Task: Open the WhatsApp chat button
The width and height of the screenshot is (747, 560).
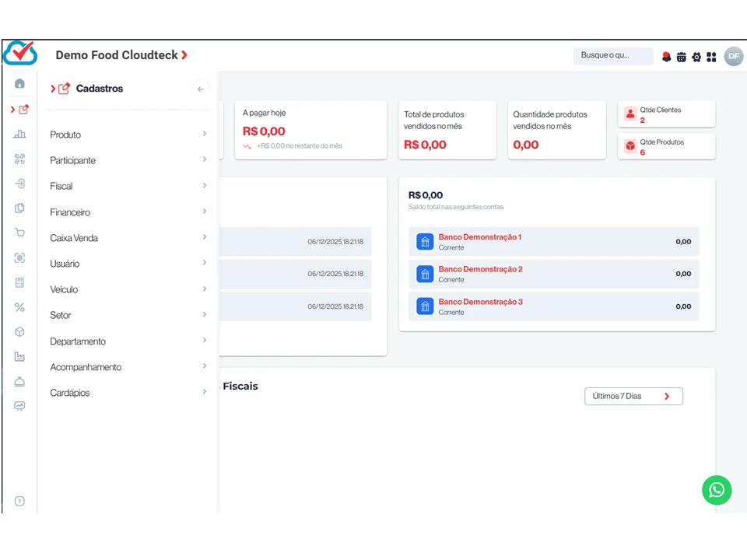Action: [x=717, y=490]
